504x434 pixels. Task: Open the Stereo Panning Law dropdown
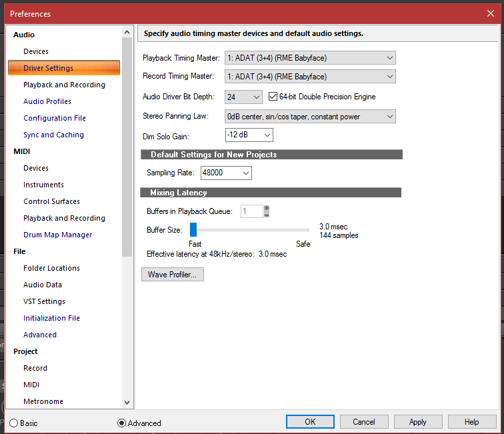pyautogui.click(x=310, y=117)
